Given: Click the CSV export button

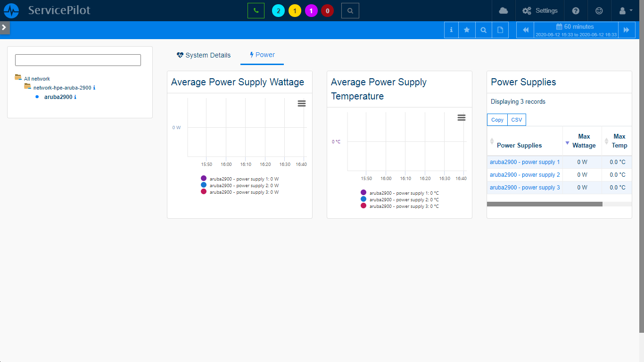Looking at the screenshot, I should click(517, 120).
